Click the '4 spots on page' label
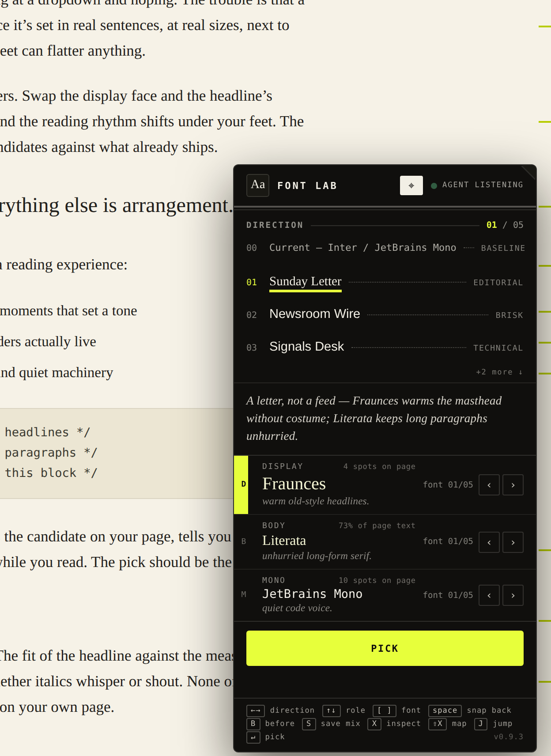The image size is (551, 756). point(379,466)
